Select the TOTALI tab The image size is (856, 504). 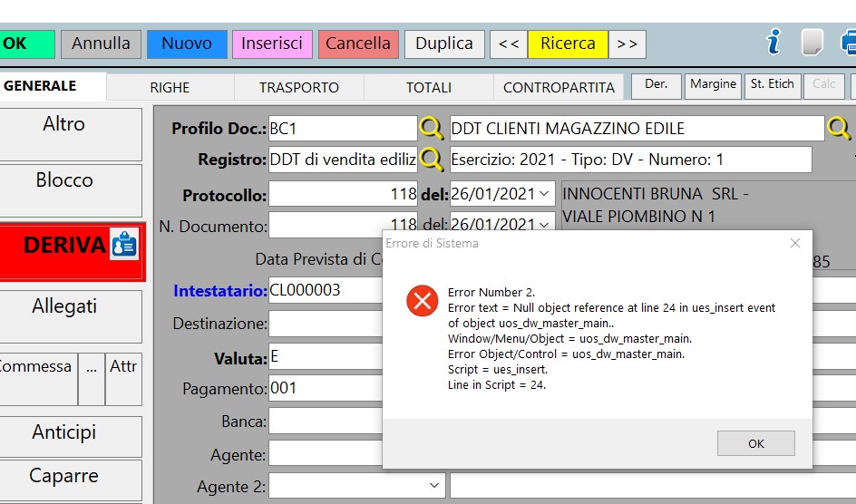point(428,87)
